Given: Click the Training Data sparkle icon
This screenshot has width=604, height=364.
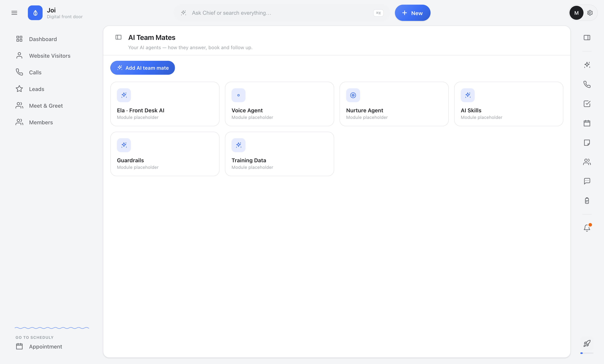Looking at the screenshot, I should click(x=239, y=145).
